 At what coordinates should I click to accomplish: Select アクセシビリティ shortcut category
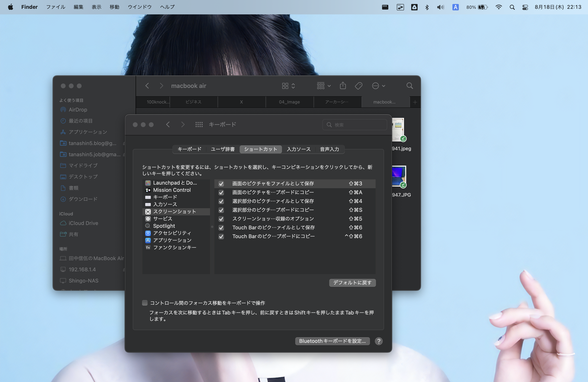point(176,233)
